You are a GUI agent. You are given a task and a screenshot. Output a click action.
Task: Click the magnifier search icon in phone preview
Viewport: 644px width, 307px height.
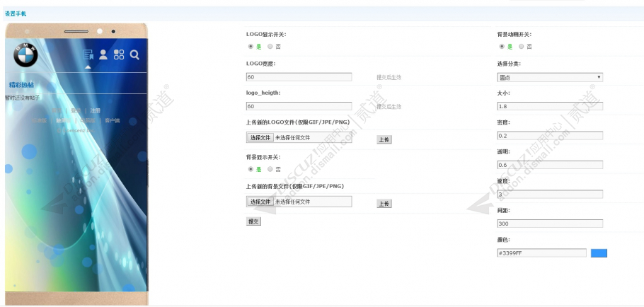point(134,54)
